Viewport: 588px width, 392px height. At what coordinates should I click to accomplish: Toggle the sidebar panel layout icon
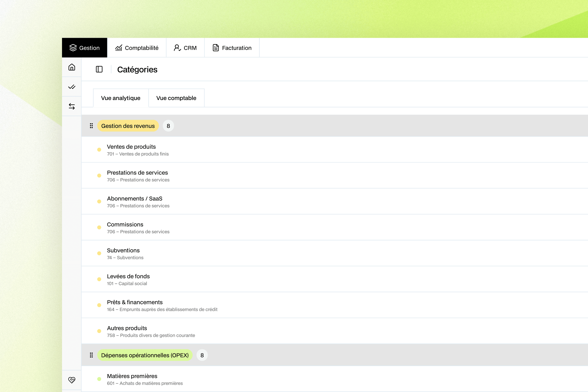[99, 69]
